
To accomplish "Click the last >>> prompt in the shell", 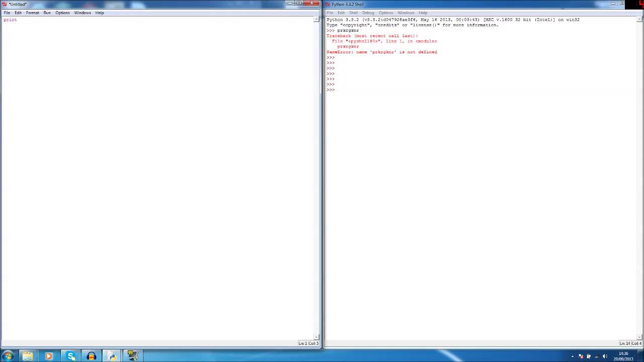I will (x=331, y=89).
